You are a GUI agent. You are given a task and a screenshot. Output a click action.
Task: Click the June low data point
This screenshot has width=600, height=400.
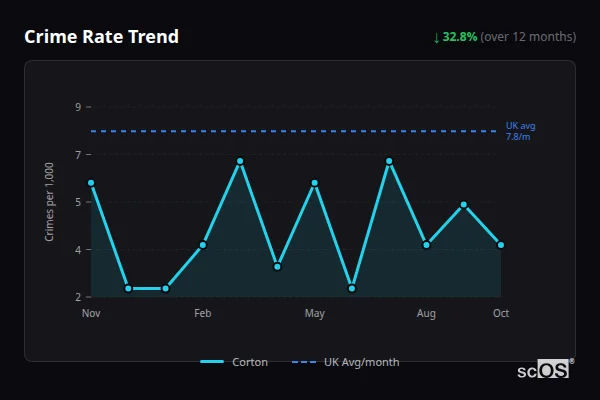(x=352, y=288)
